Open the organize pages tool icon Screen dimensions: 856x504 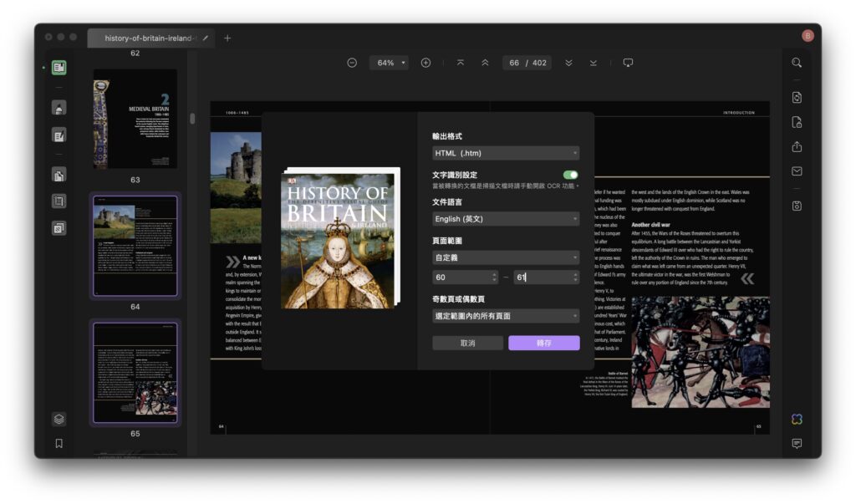[59, 175]
